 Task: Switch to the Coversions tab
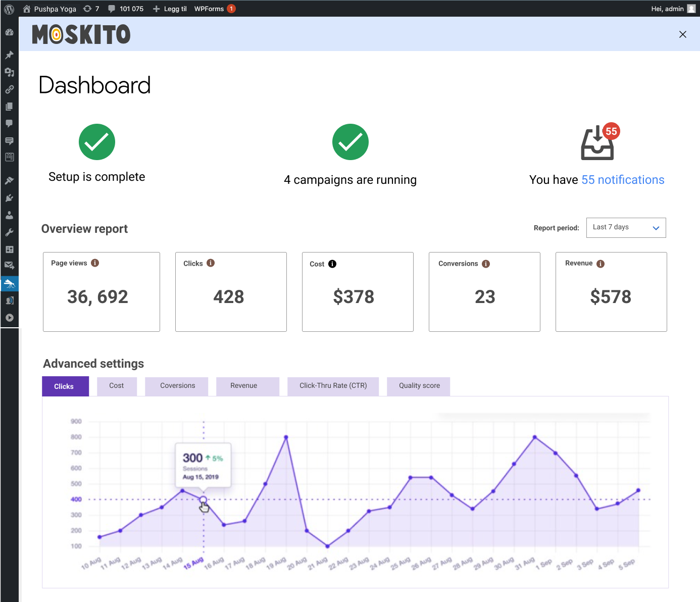(x=177, y=386)
